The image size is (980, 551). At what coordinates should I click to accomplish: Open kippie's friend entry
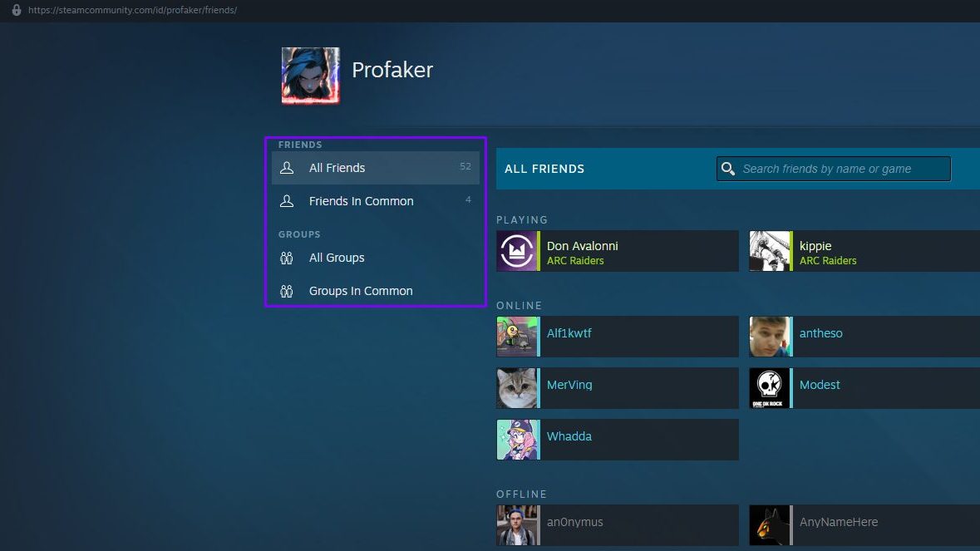pyautogui.click(x=864, y=251)
